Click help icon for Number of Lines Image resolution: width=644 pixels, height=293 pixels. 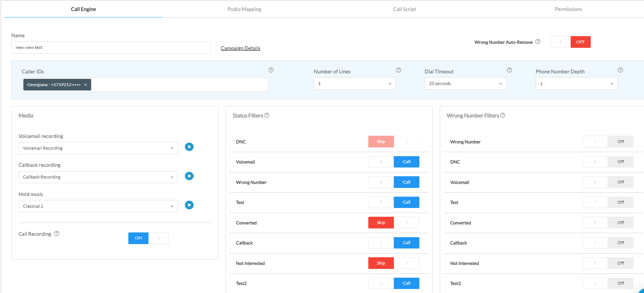(398, 70)
